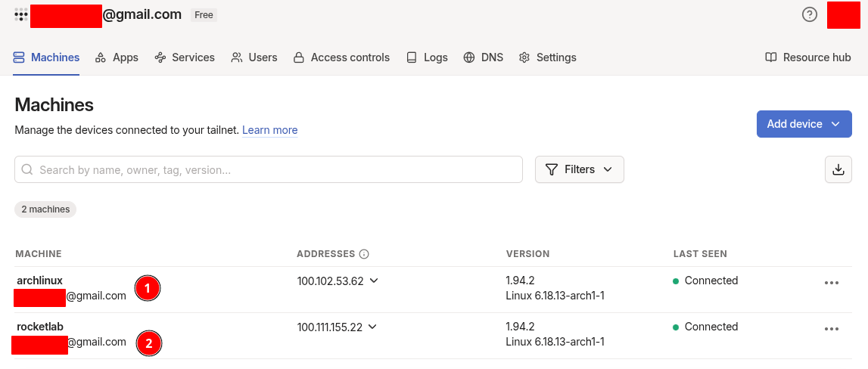
Task: Open the Apps tab
Action: (117, 57)
